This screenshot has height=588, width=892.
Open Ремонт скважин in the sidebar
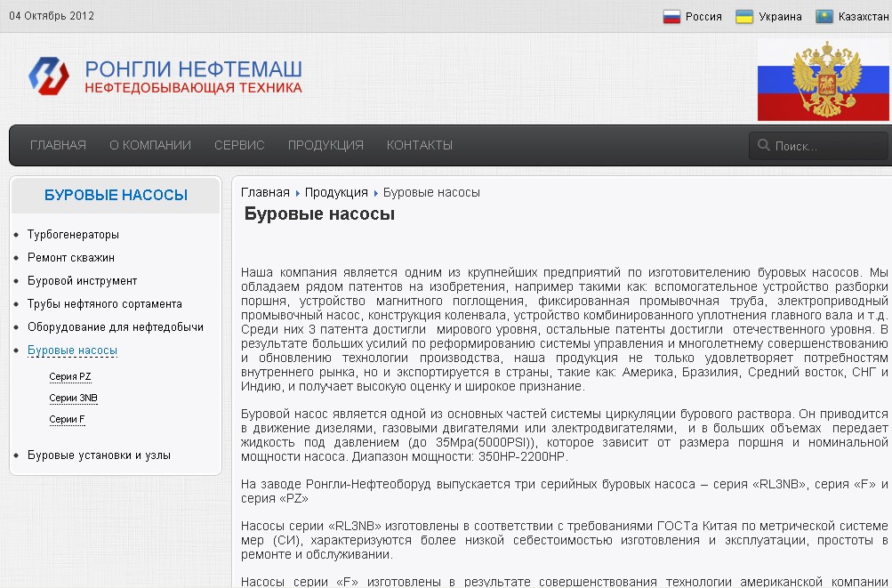pos(71,258)
